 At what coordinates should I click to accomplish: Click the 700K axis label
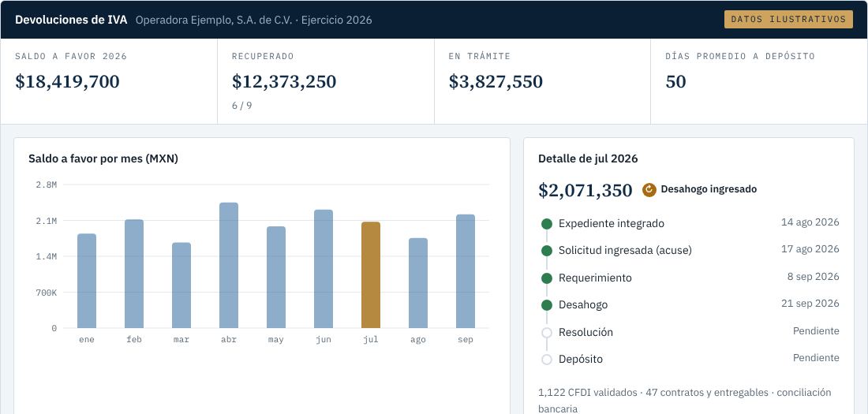[x=47, y=293]
